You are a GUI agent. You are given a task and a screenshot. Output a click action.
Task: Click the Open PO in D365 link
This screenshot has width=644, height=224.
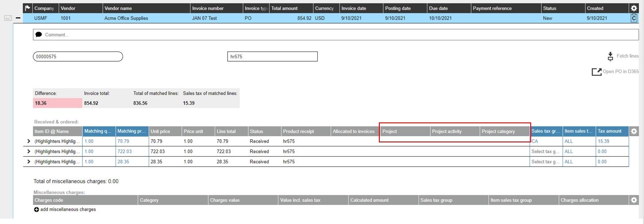click(x=621, y=72)
